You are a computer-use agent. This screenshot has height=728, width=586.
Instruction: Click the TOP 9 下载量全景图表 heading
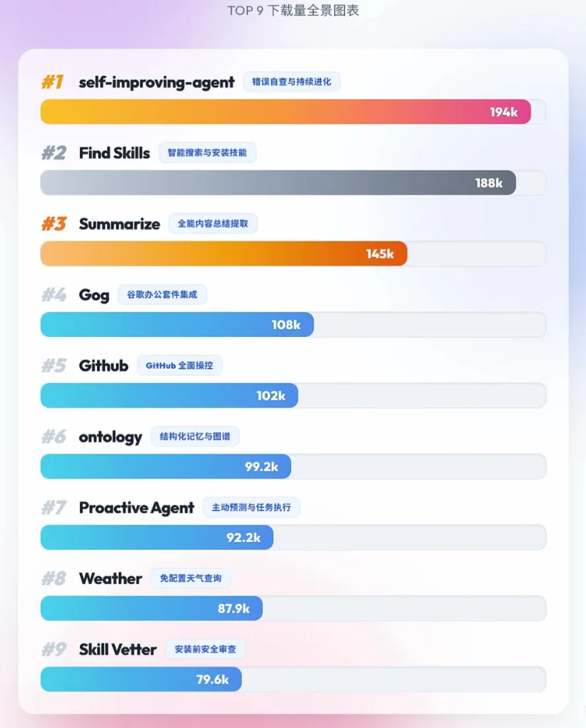pyautogui.click(x=293, y=10)
